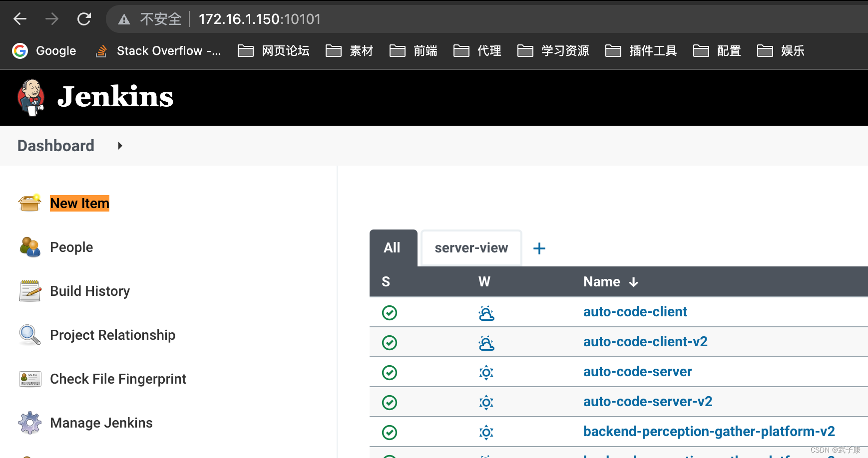Select the All view tab
The height and width of the screenshot is (458, 868).
coord(393,247)
